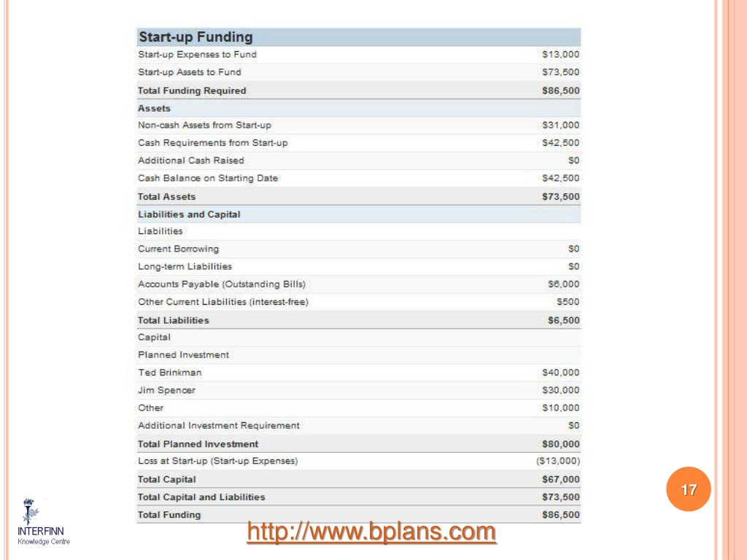Select the Liabilities and Capital heading
The image size is (747, 560).
(189, 214)
